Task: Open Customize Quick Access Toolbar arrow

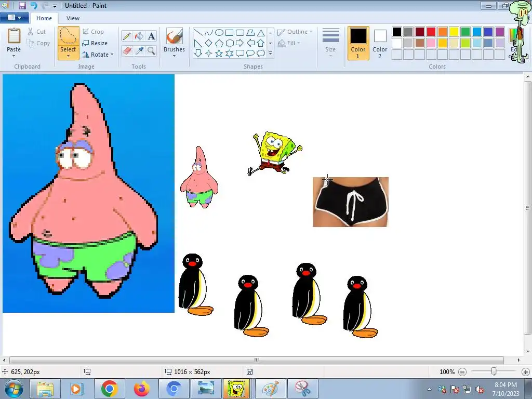Action: coord(55,6)
